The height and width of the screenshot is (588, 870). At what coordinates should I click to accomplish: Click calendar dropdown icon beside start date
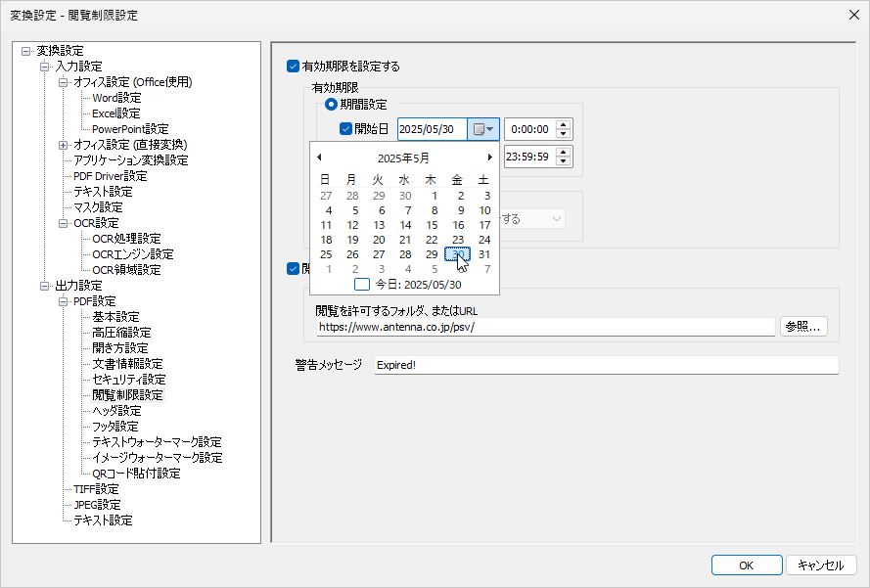483,129
